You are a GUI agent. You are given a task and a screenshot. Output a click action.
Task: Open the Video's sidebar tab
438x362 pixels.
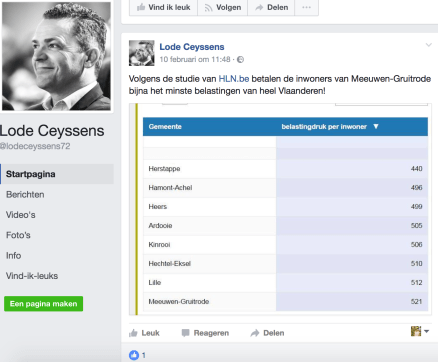(x=20, y=215)
